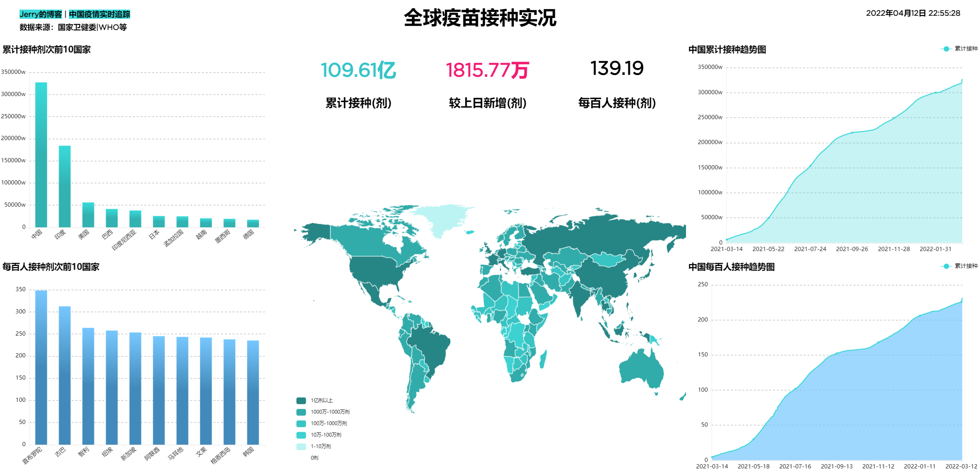This screenshot has width=980, height=473.
Task: Click the 巴西 bar in the cumulative doses chart
Action: pos(112,218)
